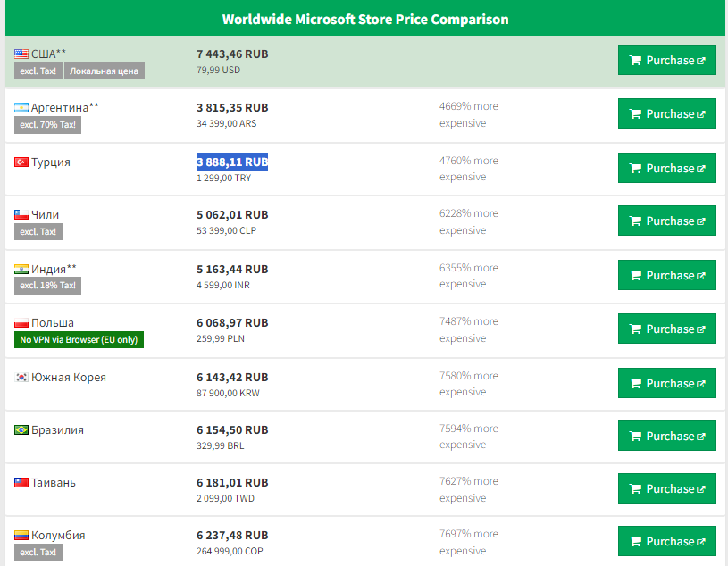Click Purchase button for Южная Корея row

click(x=666, y=383)
